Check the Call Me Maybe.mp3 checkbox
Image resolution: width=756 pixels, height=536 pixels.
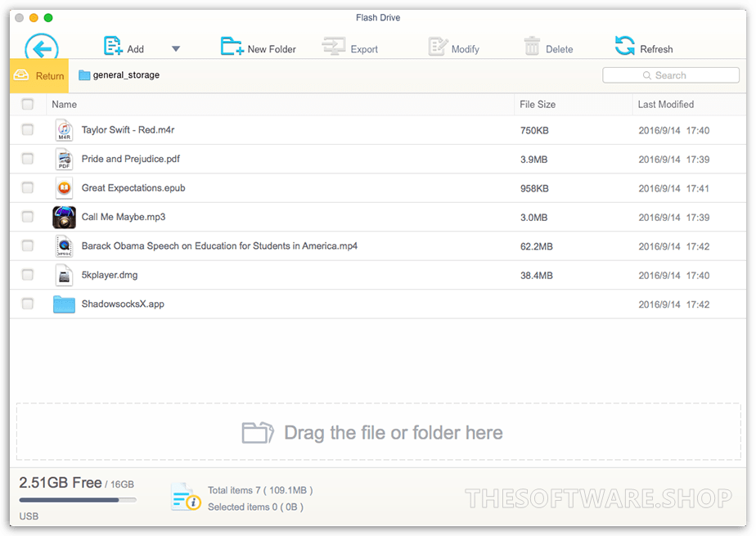tap(28, 217)
